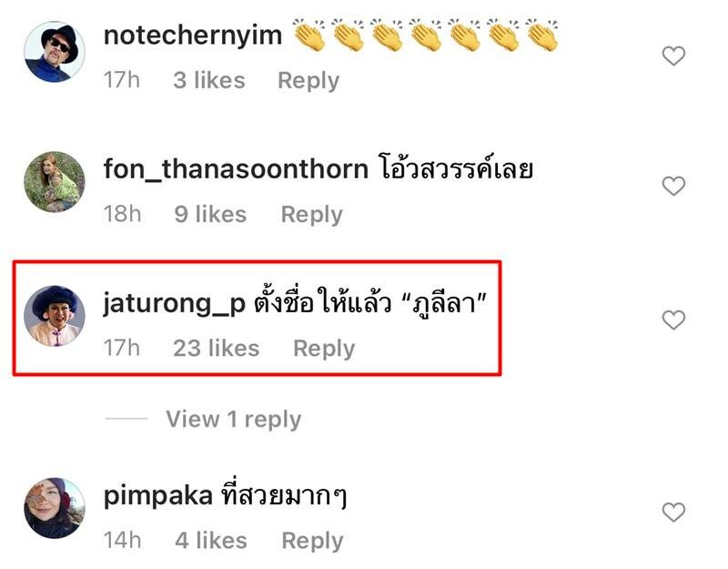Image resolution: width=728 pixels, height=569 pixels.
Task: Open the pimpaka username link
Action: point(157,496)
